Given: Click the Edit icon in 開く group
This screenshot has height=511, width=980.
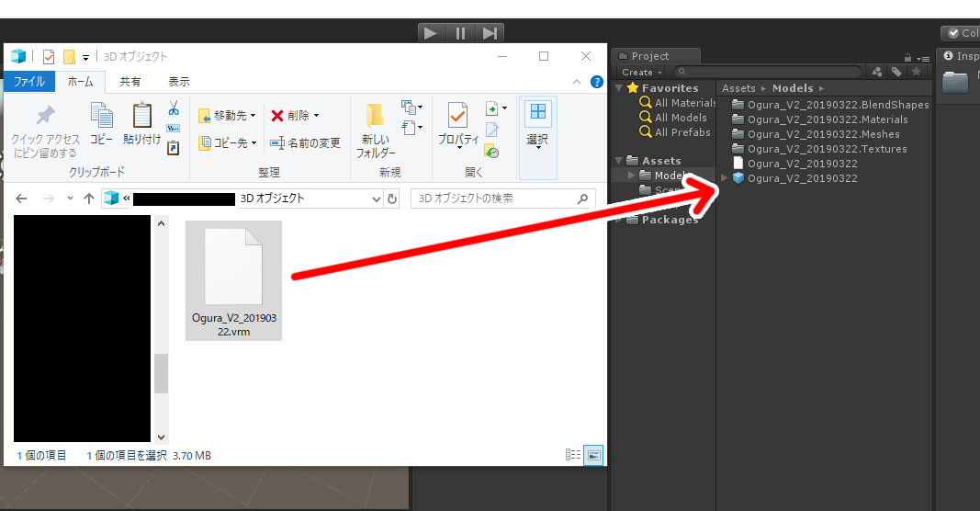Looking at the screenshot, I should [492, 130].
